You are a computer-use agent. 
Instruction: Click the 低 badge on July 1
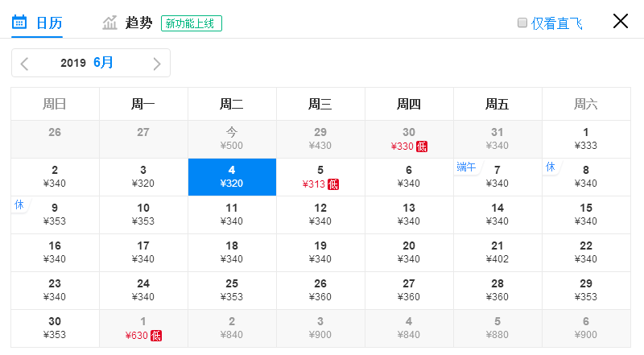click(x=156, y=336)
